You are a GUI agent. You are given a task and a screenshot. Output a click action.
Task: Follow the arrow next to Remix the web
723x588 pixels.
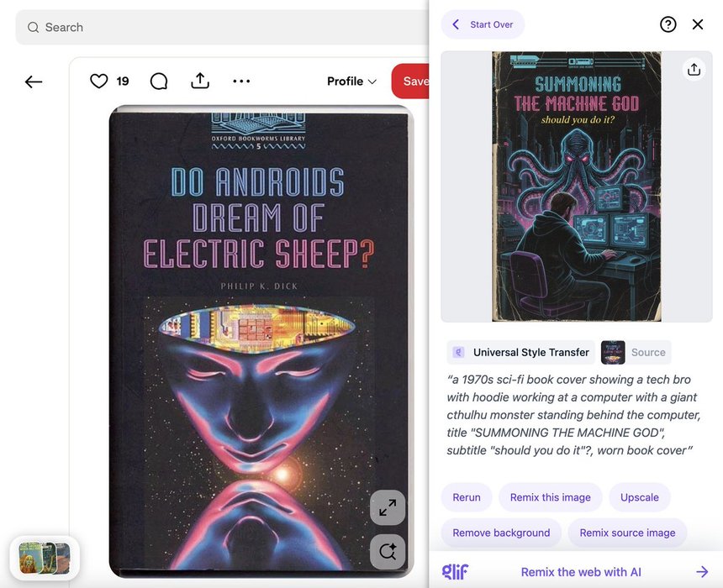click(x=702, y=572)
